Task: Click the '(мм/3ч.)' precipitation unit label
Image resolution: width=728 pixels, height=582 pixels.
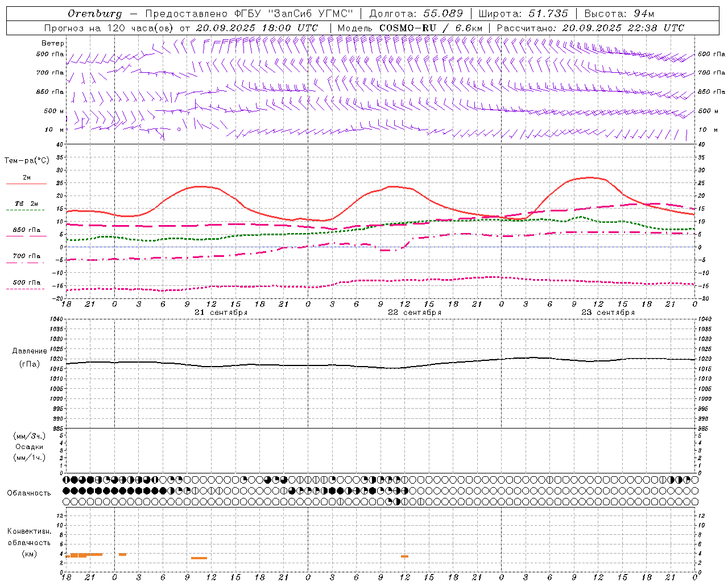Action: click(30, 436)
